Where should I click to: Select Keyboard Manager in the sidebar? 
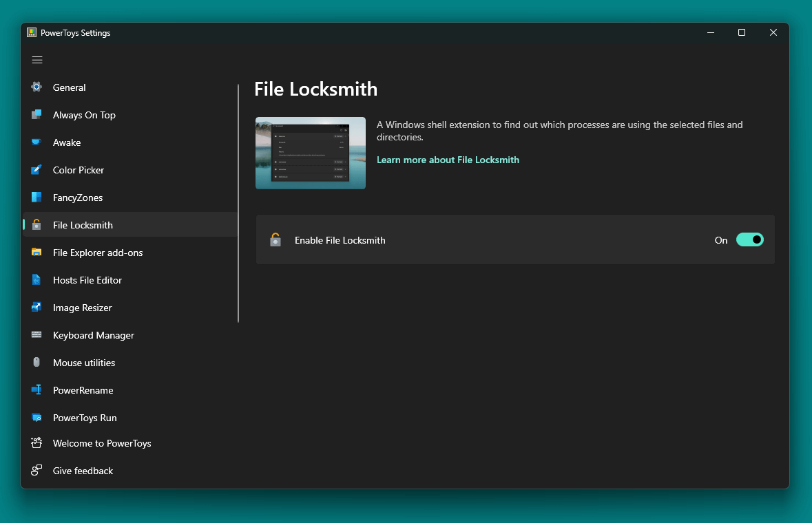tap(130, 334)
